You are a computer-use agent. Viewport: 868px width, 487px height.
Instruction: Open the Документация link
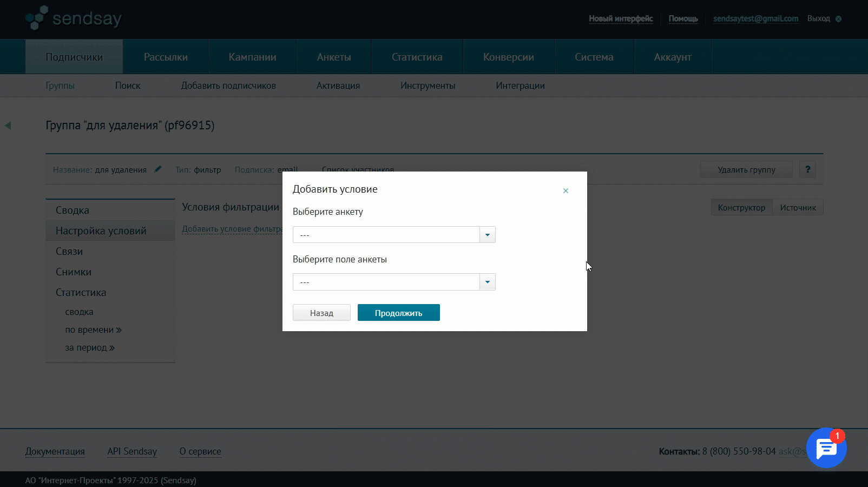pos(55,451)
